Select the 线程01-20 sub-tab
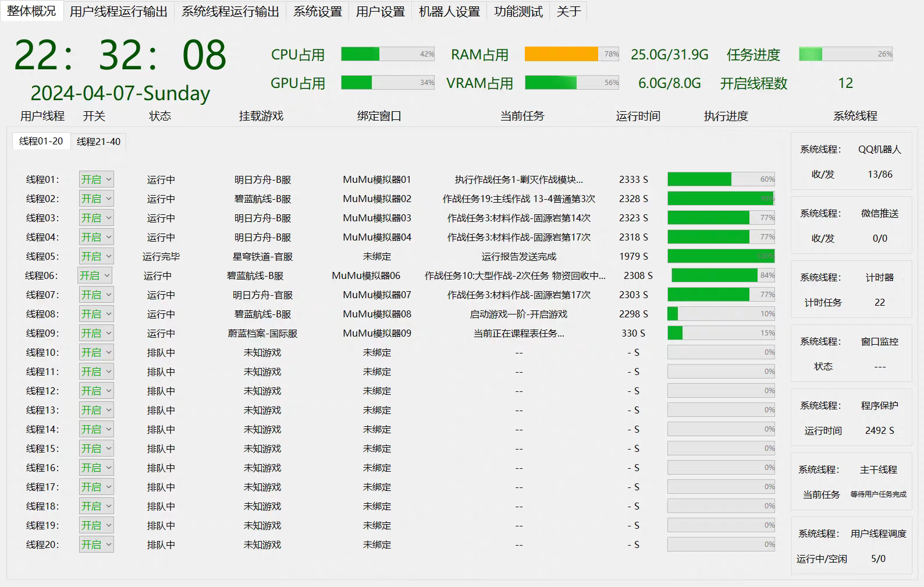 41,141
